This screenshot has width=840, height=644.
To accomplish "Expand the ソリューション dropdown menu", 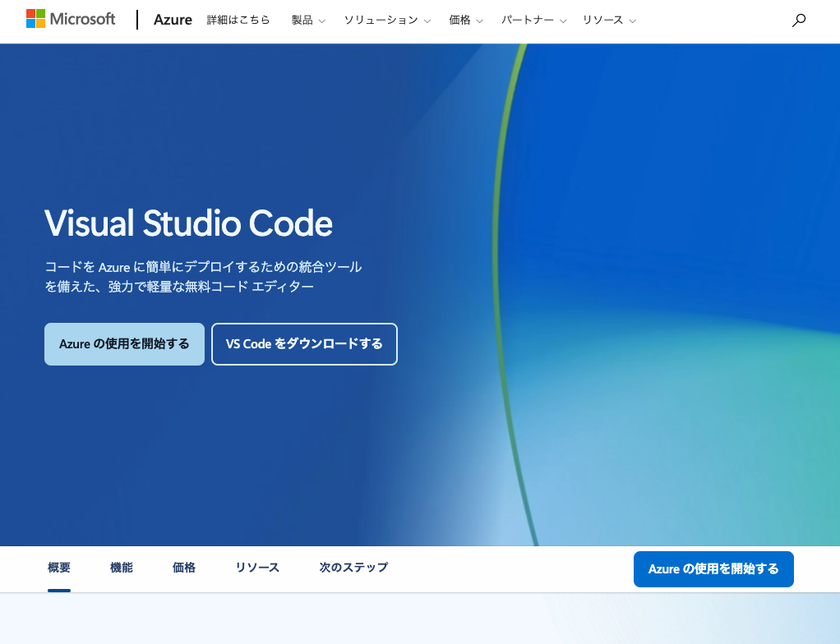I will tap(387, 21).
